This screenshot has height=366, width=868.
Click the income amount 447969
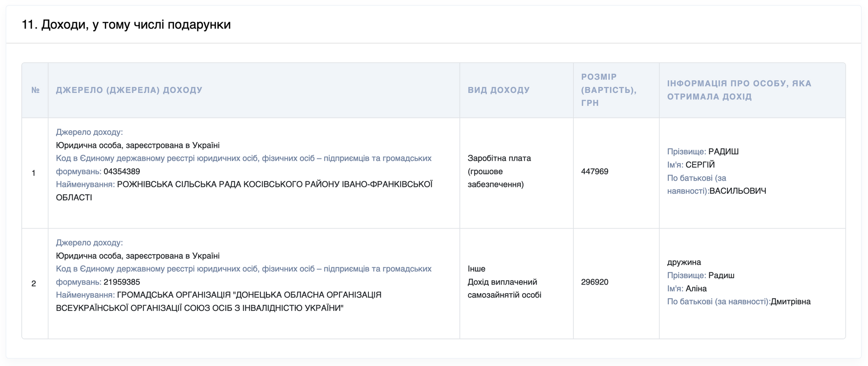594,171
